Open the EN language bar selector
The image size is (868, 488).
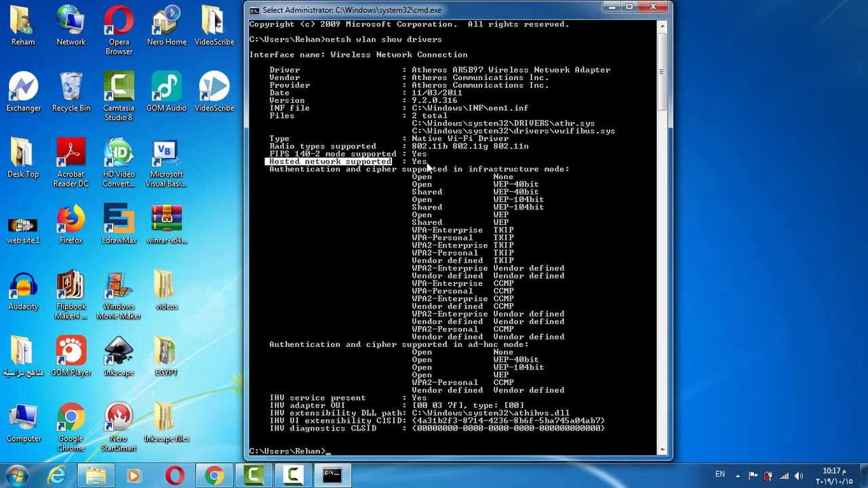[719, 474]
